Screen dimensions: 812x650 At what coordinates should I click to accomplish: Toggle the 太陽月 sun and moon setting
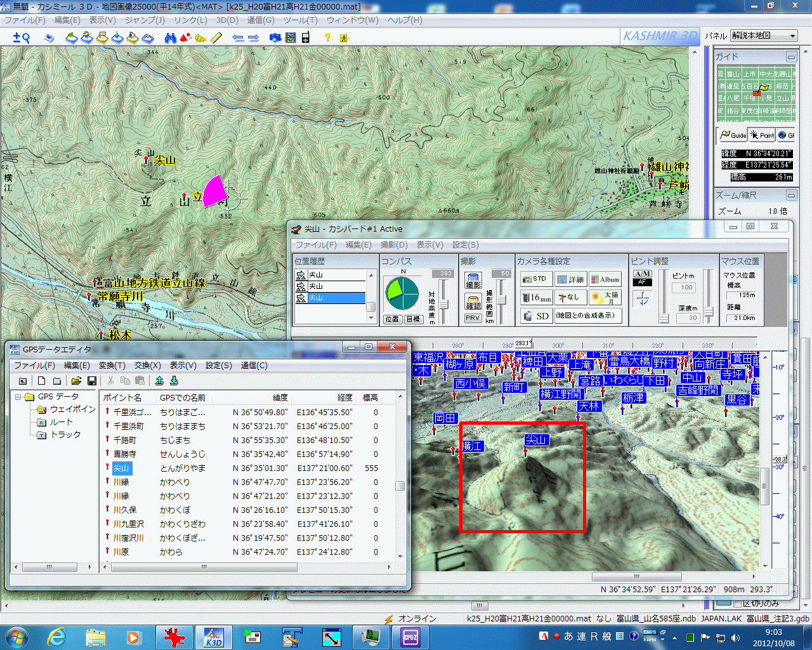[x=603, y=297]
